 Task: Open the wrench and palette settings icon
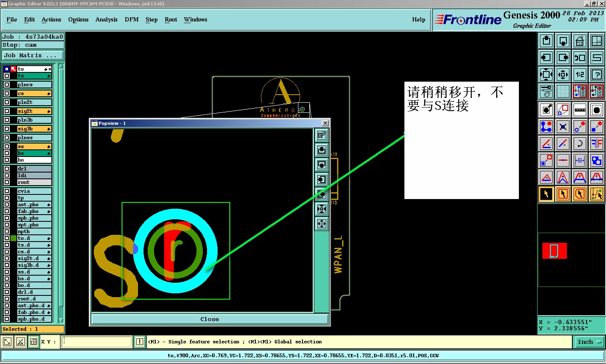pyautogui.click(x=546, y=91)
